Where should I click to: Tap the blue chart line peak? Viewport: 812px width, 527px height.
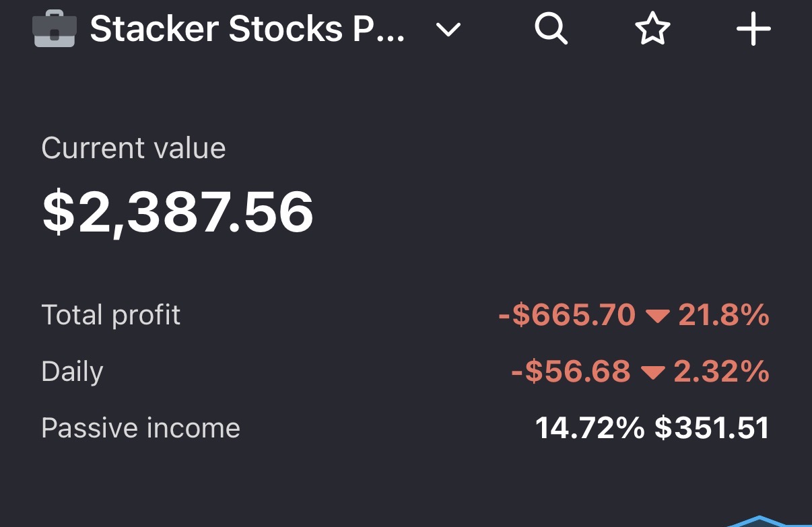tap(759, 519)
